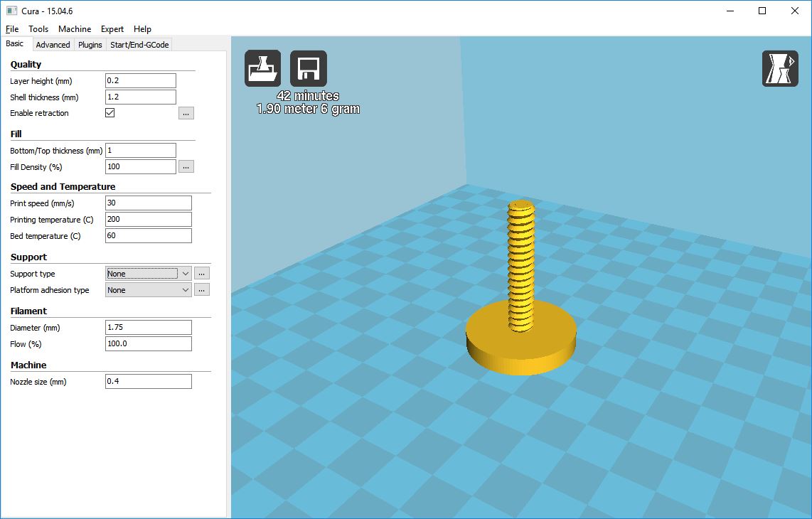Click the Layer height input field

(x=140, y=80)
